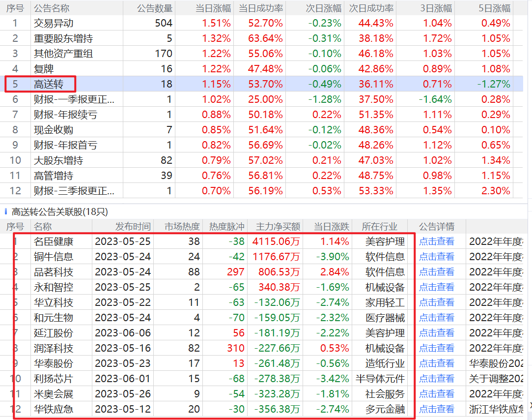Select the 财报-一季报更正 announcement row

point(261,99)
